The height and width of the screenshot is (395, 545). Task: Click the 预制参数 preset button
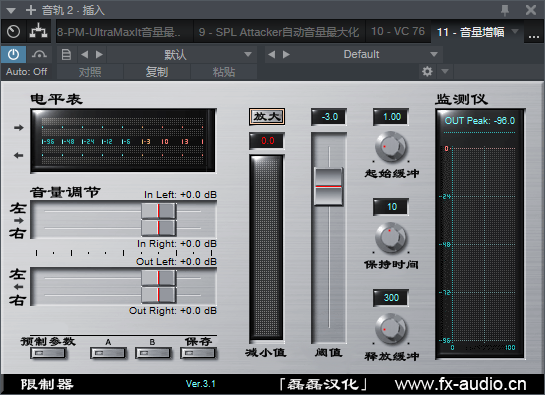tap(48, 353)
